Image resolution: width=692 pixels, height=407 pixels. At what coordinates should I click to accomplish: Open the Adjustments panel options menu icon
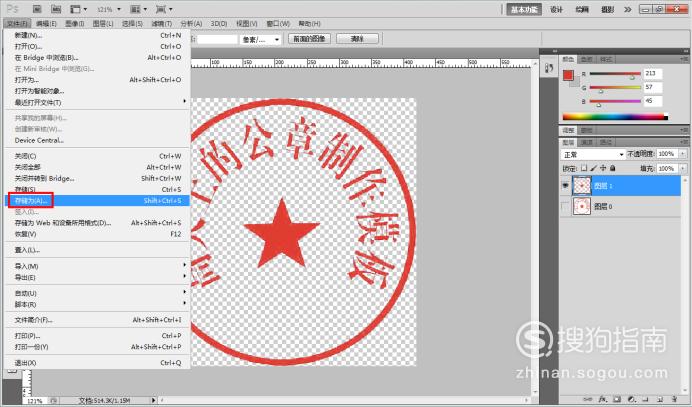(684, 130)
